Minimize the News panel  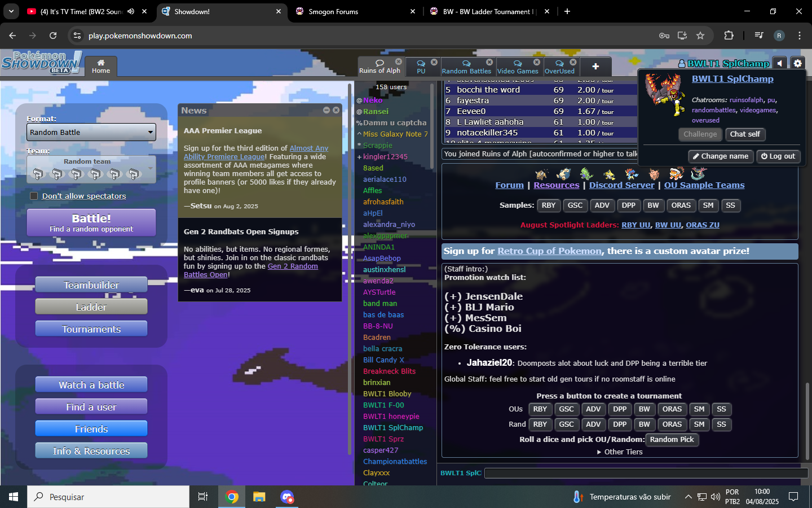(x=326, y=110)
